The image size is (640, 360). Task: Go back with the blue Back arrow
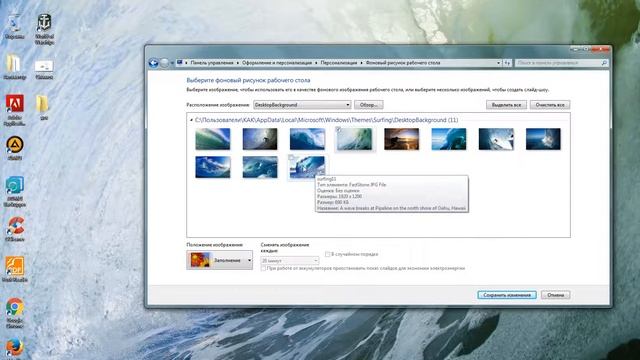(154, 63)
